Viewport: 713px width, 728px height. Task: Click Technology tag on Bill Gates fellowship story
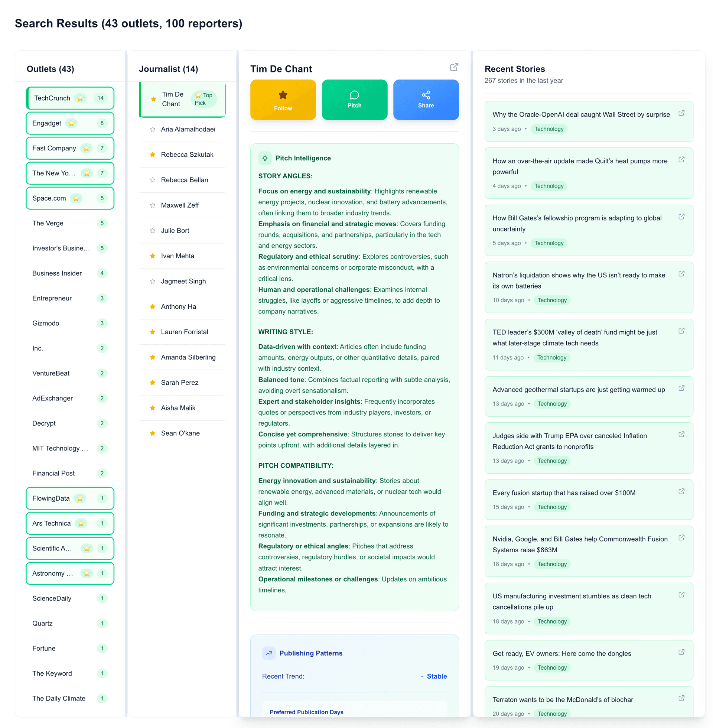click(548, 243)
